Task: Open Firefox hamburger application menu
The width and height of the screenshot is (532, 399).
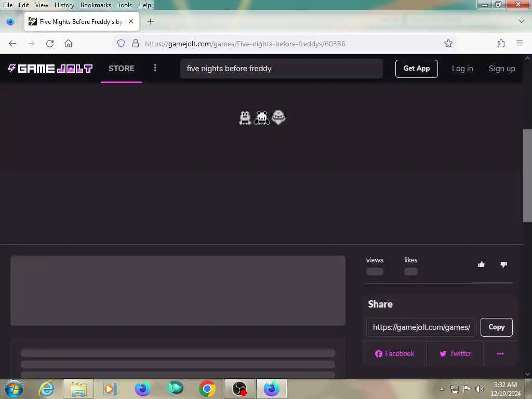Action: coord(520,43)
